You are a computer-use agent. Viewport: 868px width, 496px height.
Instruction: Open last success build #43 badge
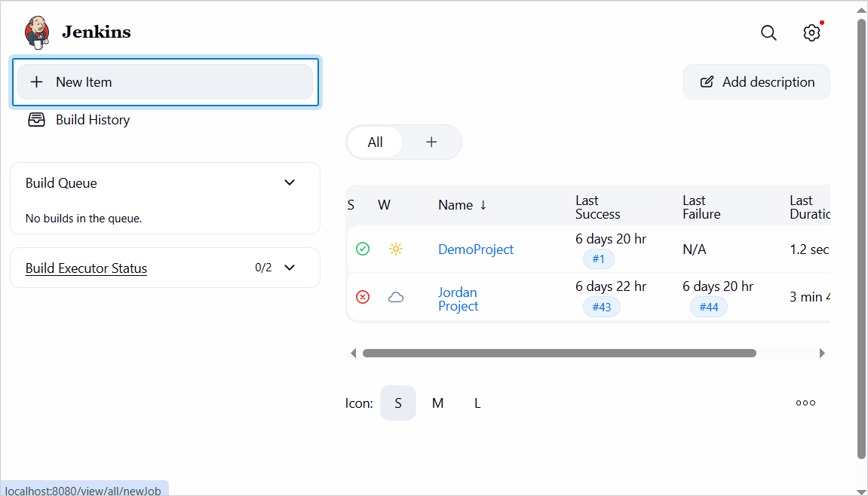[x=602, y=307]
